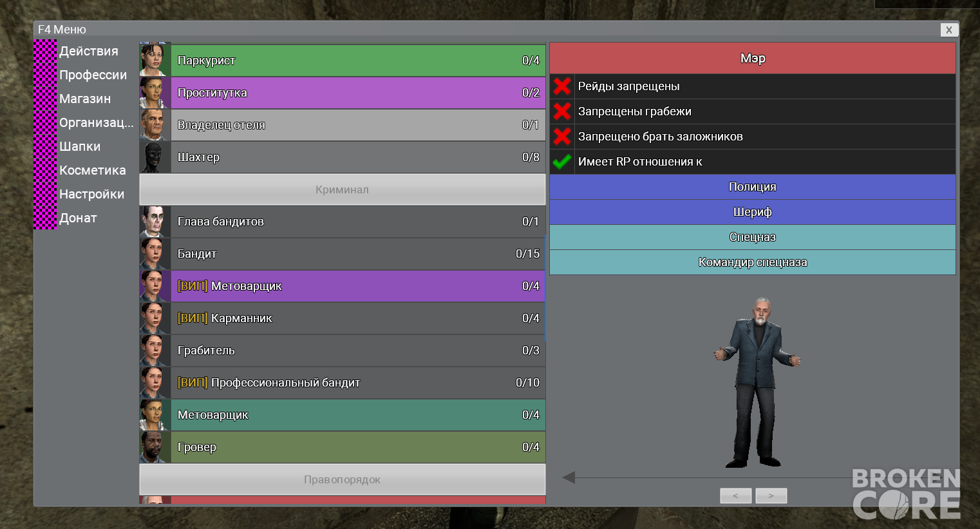Click the checkered icon beside Донат
This screenshot has width=980, height=529.
point(45,218)
